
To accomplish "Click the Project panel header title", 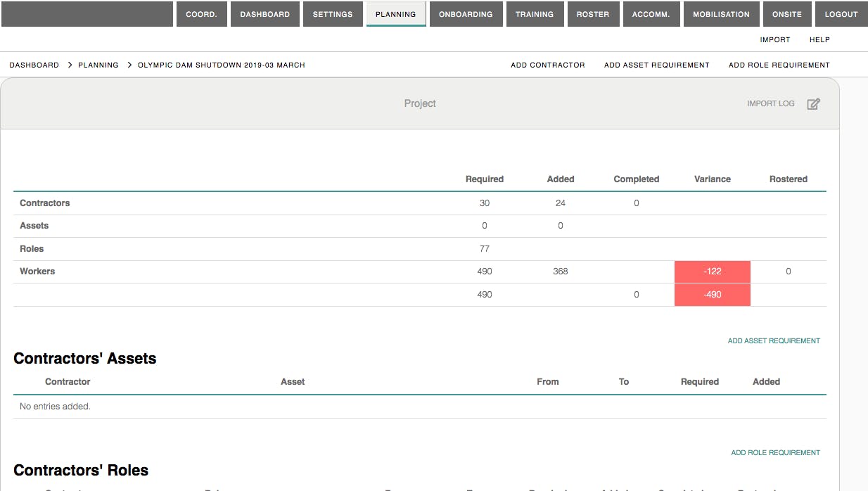I will [420, 103].
